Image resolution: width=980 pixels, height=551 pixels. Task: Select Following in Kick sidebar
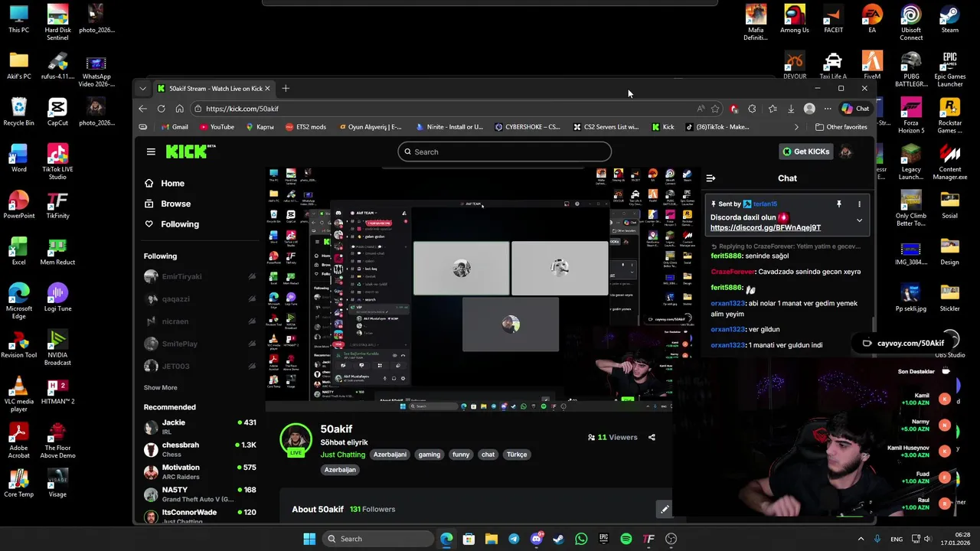tap(179, 224)
